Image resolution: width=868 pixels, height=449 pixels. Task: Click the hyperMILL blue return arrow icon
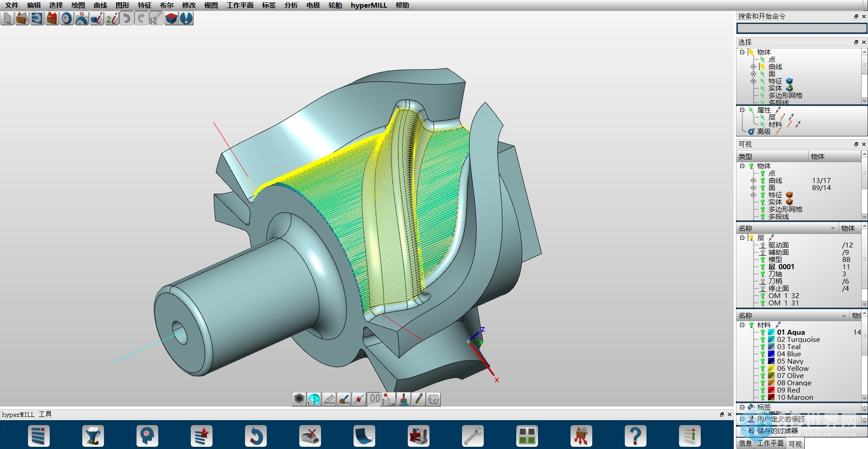256,436
